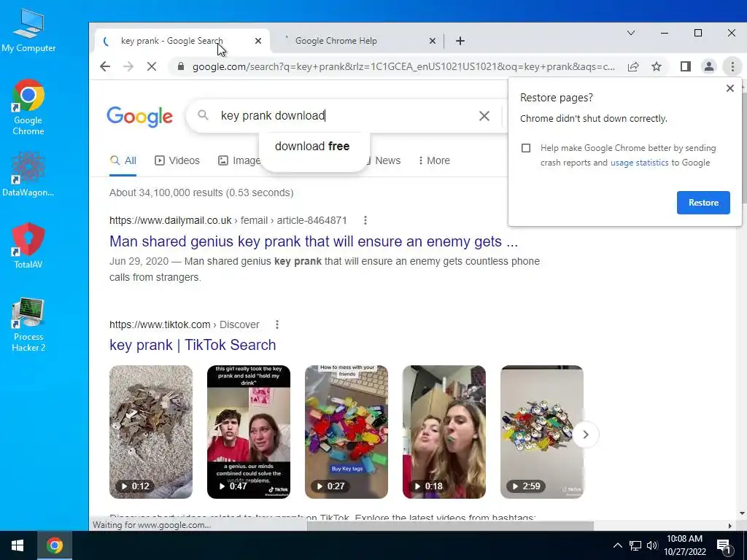Show next TikTok videos arrow
Viewport: 747px width, 560px height.
coord(586,435)
